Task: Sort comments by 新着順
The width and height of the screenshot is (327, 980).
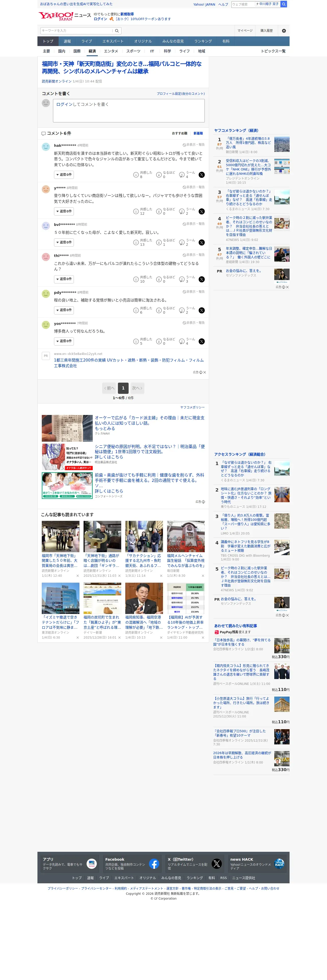Action: pyautogui.click(x=198, y=134)
